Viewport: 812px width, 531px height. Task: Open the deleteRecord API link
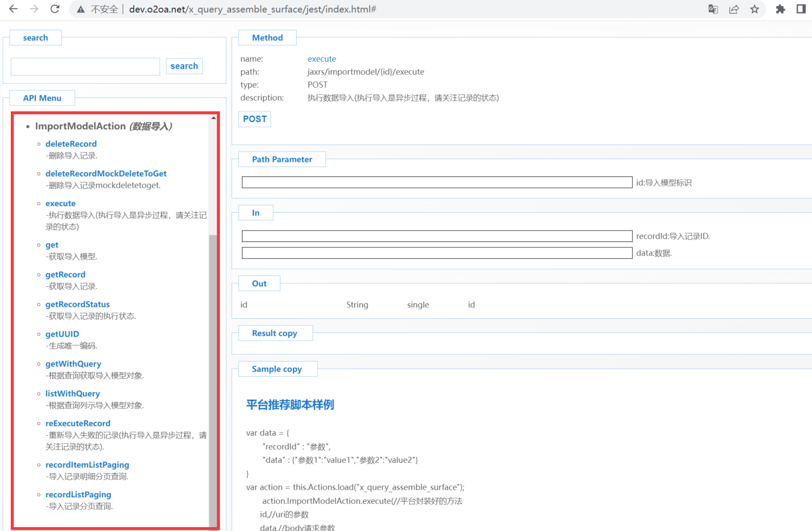[71, 144]
